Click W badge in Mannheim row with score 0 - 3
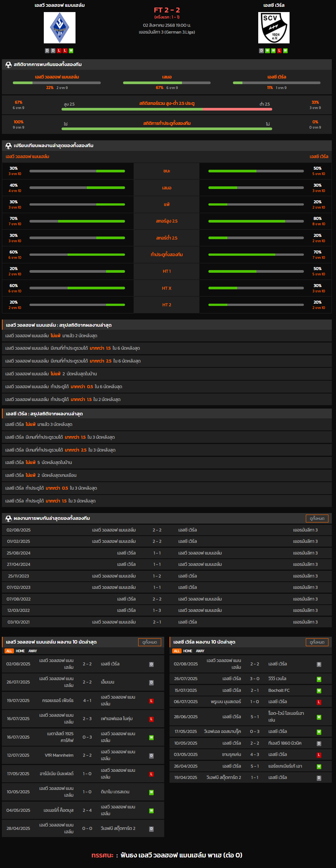Image resolution: width=336 pixels, height=868 pixels. (151, 737)
